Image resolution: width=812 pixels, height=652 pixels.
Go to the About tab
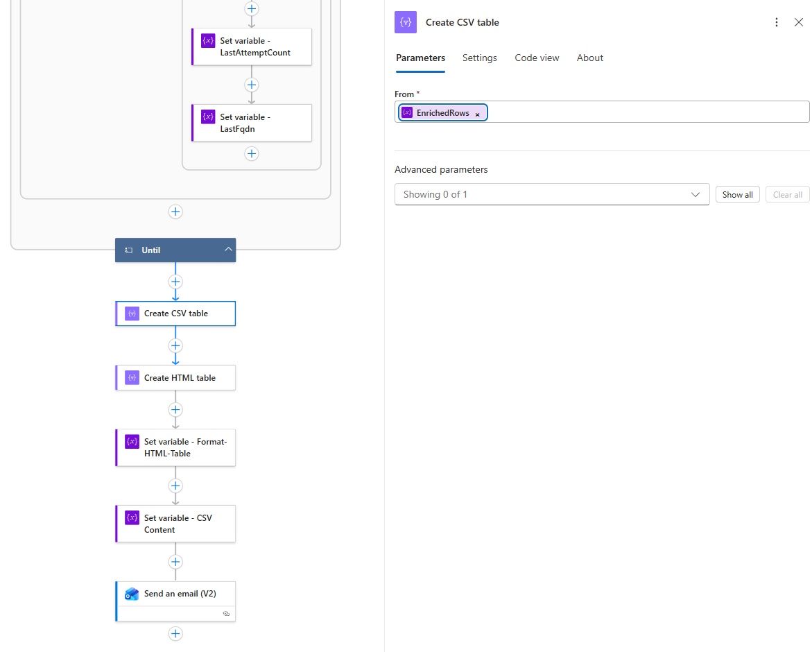pos(589,58)
